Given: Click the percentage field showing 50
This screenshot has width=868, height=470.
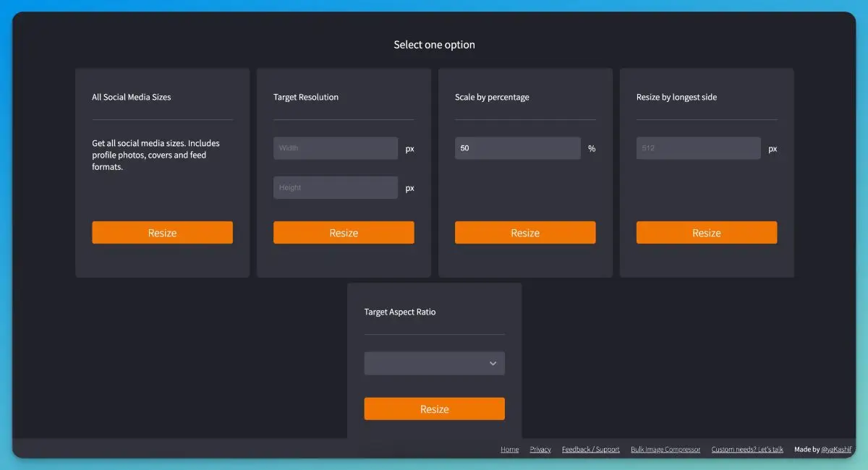Looking at the screenshot, I should pyautogui.click(x=517, y=148).
